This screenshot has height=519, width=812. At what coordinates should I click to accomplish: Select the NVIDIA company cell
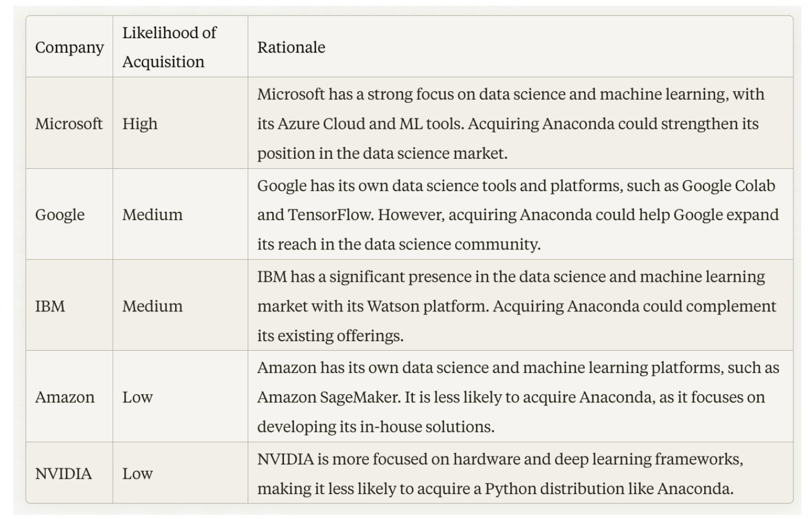pos(69,473)
